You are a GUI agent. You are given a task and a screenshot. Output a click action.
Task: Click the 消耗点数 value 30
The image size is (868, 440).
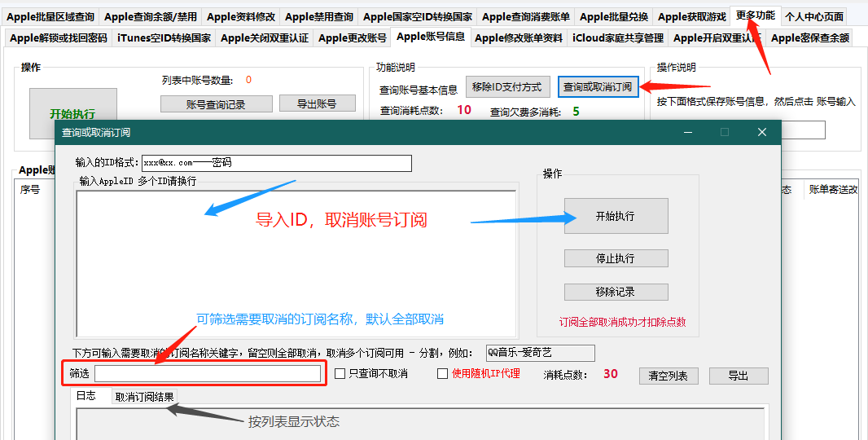pyautogui.click(x=611, y=374)
